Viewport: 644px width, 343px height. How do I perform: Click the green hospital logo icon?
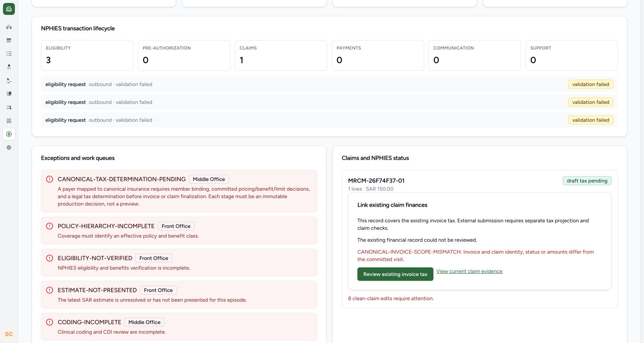(9, 9)
